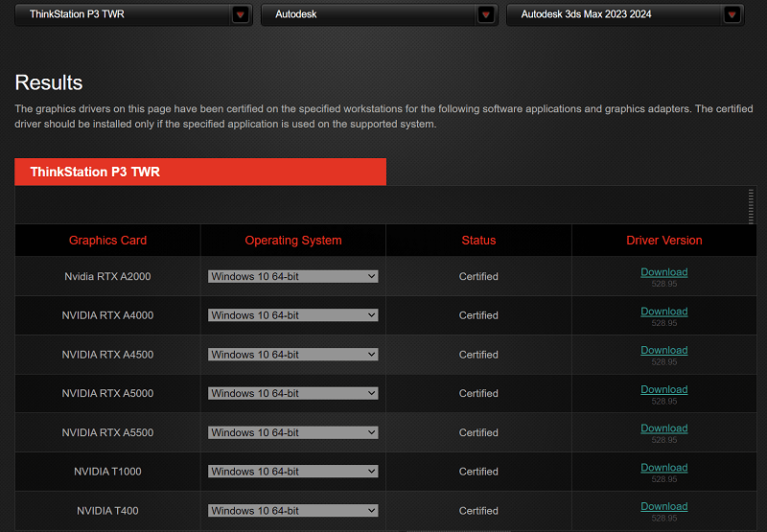The width and height of the screenshot is (767, 532).
Task: Open OS dropdown for Nvidia RTX A2000
Action: 293,276
